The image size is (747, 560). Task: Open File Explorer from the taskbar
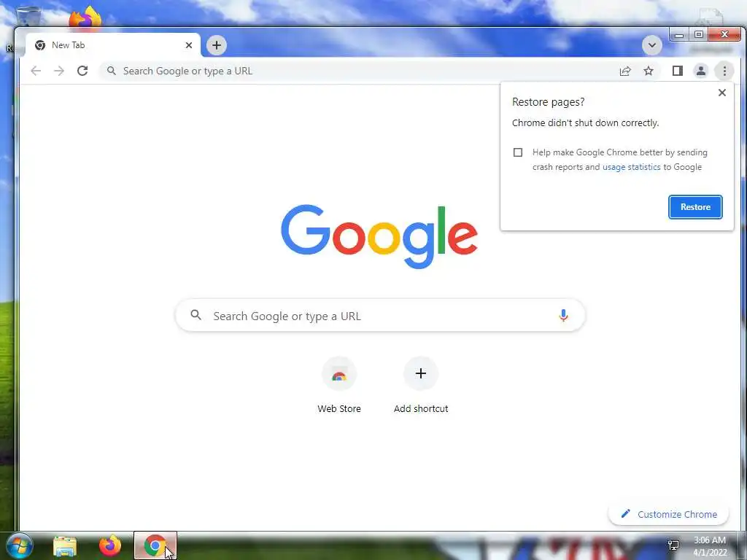point(65,546)
